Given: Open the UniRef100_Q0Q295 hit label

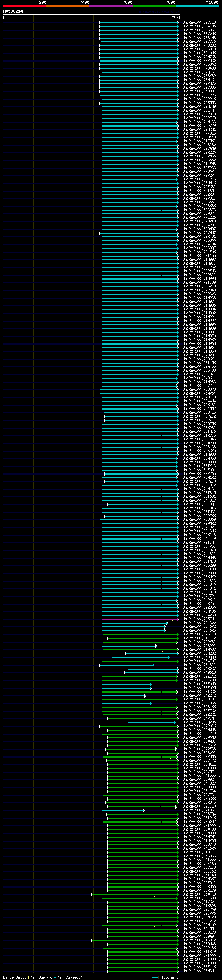Looking at the screenshot, I should (x=199, y=722).
